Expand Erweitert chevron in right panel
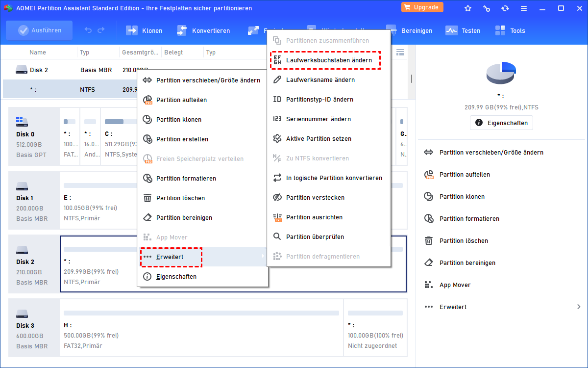 (579, 307)
